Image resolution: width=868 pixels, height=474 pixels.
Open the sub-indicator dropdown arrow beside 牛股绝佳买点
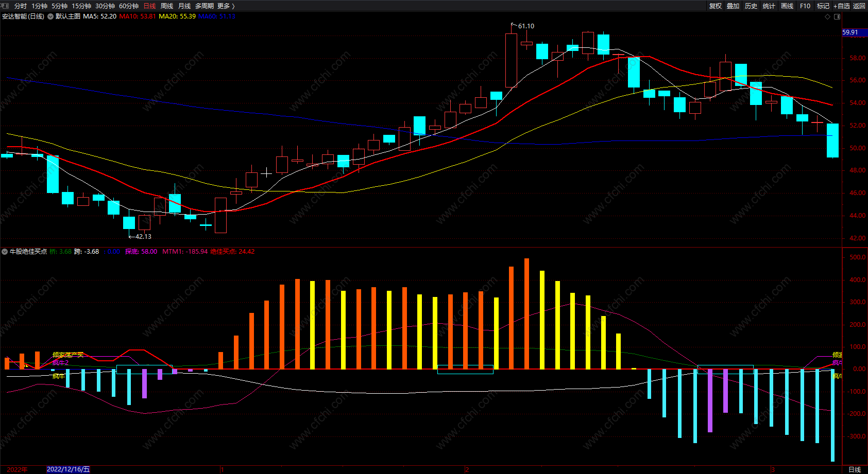click(x=5, y=252)
